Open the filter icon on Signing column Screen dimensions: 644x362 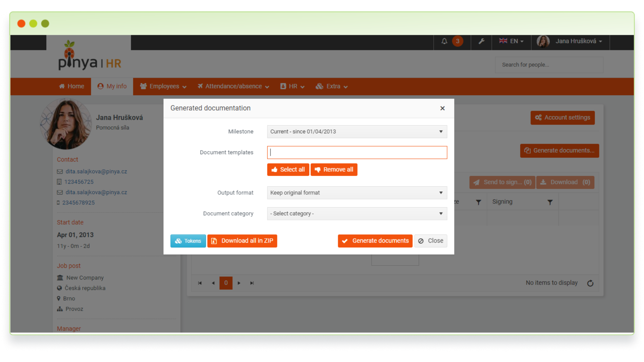click(550, 202)
